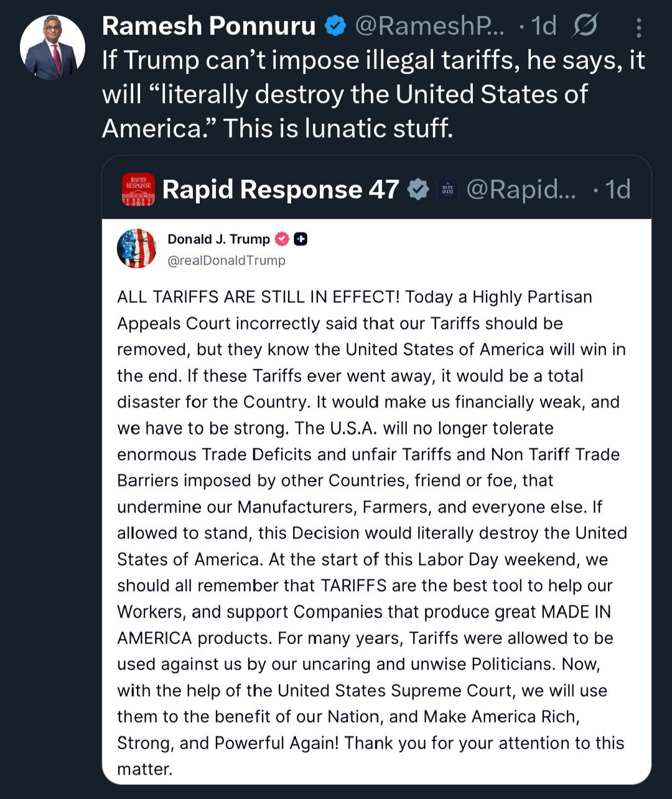Click the Rapid Response 47 red avatar
The height and width of the screenshot is (799, 672).
pos(138,189)
